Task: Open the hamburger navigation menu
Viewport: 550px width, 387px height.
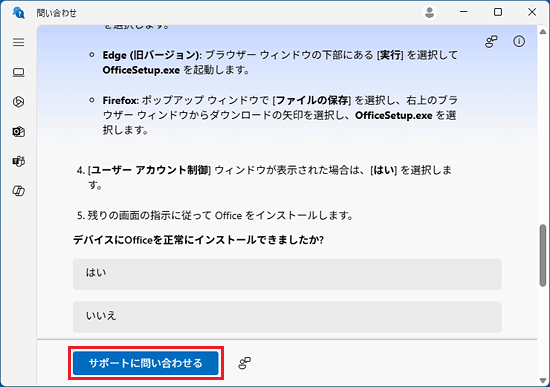Action: (x=19, y=42)
